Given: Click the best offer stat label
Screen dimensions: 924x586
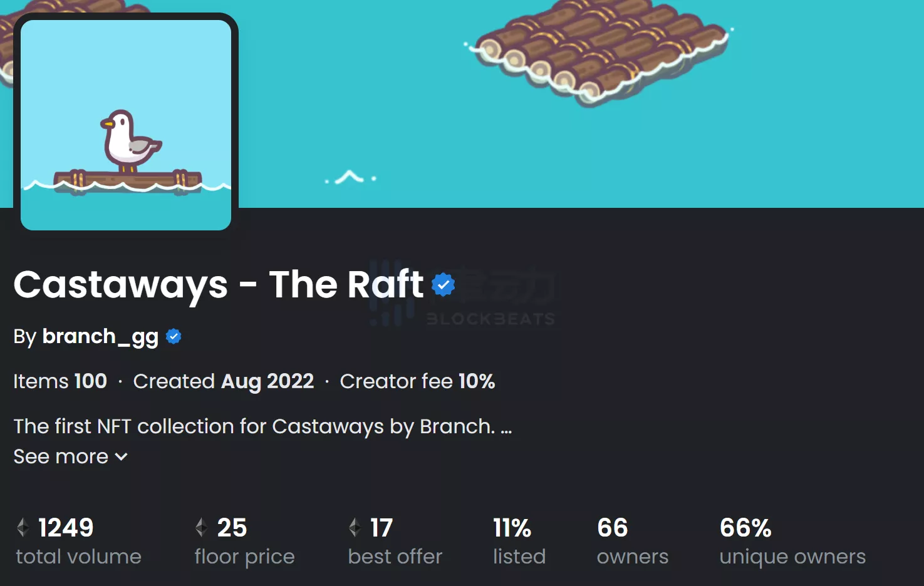Looking at the screenshot, I should (395, 557).
